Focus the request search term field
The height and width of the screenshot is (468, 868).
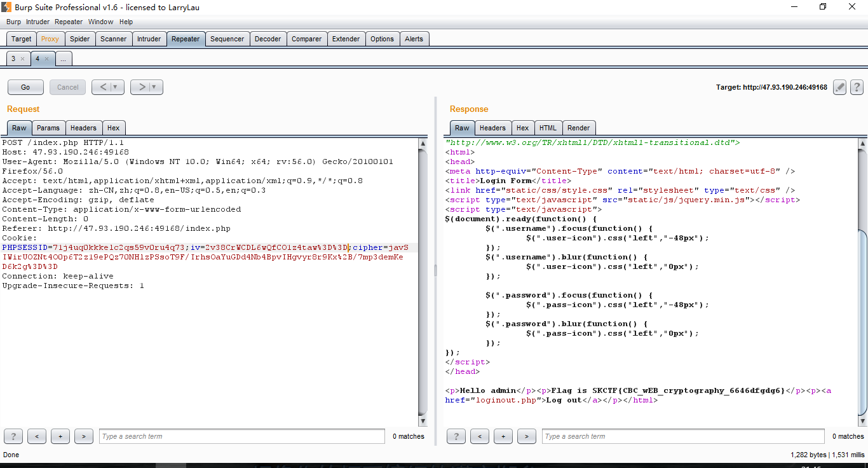click(x=242, y=436)
